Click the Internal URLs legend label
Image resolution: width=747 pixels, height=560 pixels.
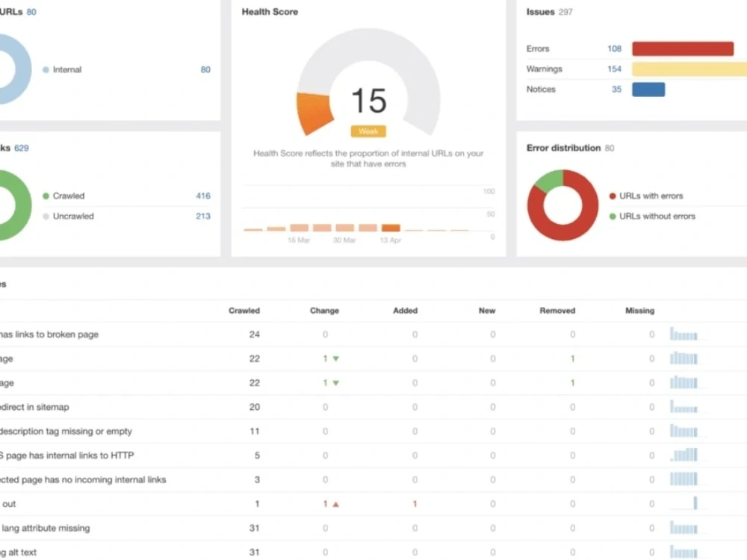tap(67, 69)
